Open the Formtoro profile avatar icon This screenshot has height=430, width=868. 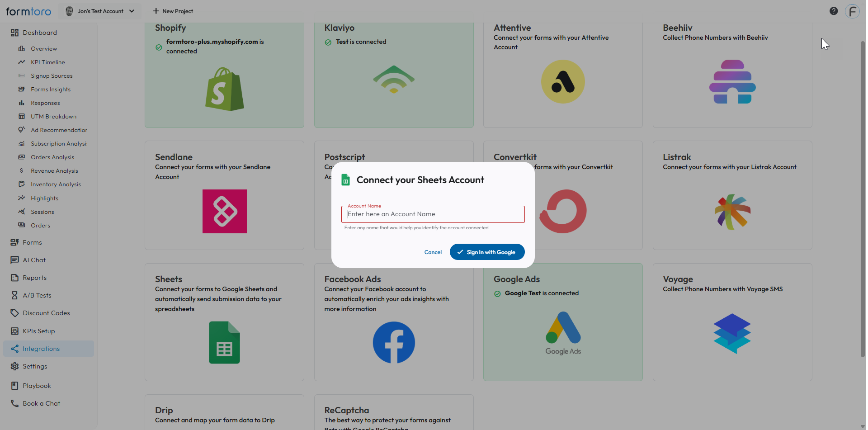pyautogui.click(x=852, y=11)
